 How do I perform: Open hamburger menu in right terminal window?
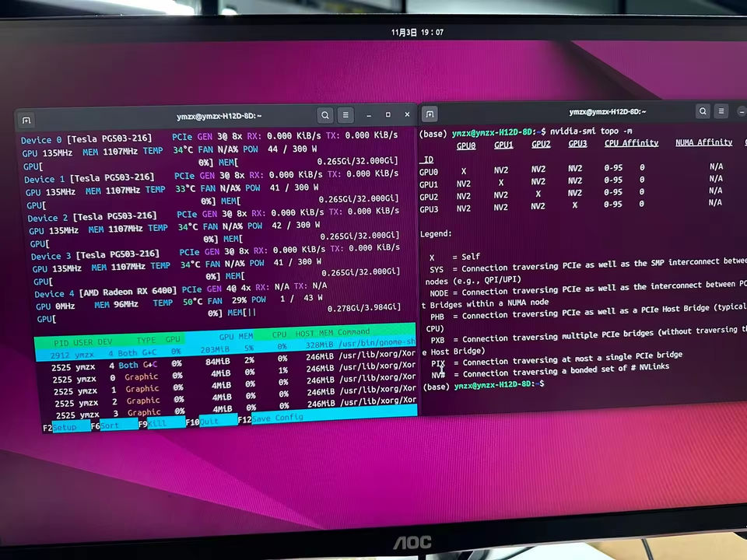pyautogui.click(x=721, y=111)
